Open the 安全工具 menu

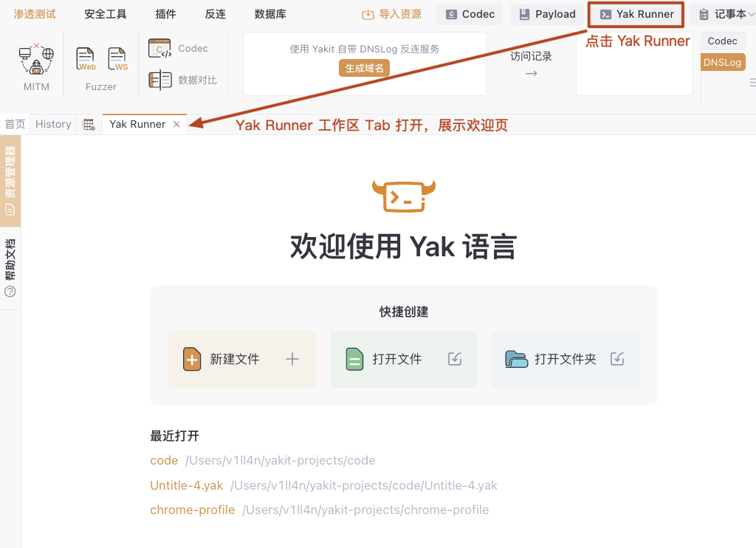(106, 15)
